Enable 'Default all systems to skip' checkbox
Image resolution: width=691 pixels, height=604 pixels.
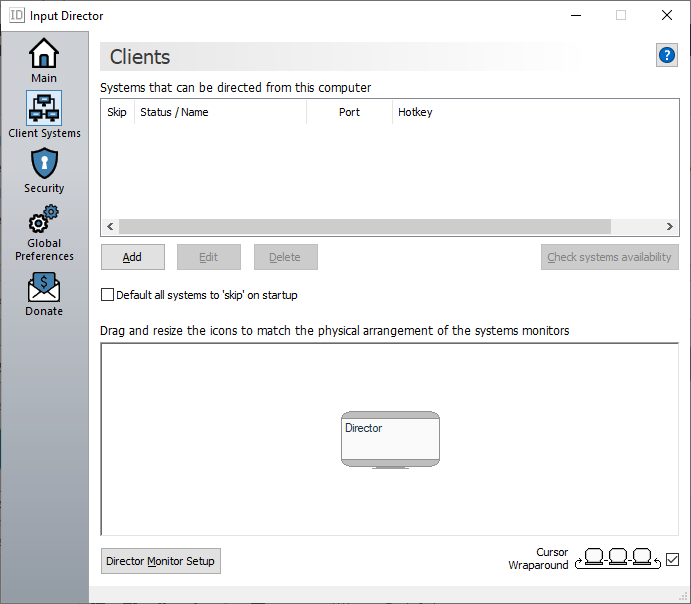tap(108, 295)
